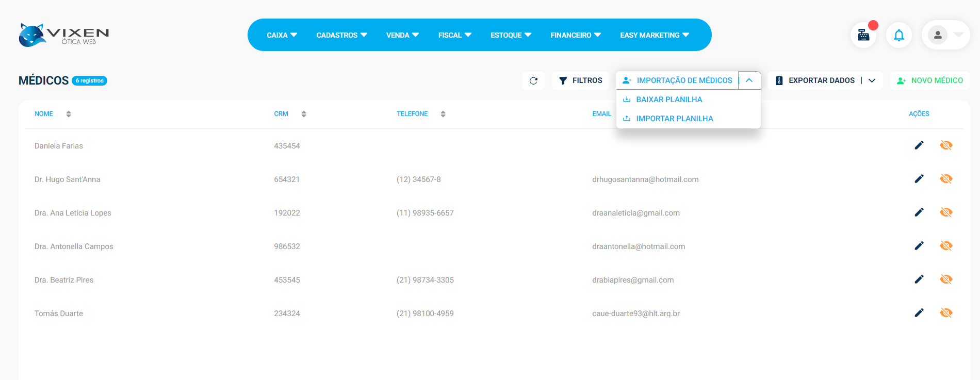This screenshot has height=380, width=980.
Task: Toggle visibility for Dra. Antonella Campos
Action: coord(945,246)
